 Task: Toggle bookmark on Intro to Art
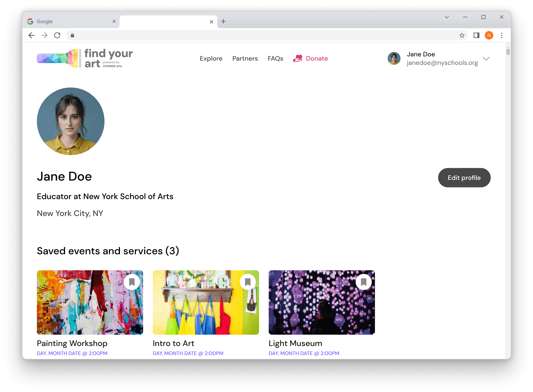248,282
